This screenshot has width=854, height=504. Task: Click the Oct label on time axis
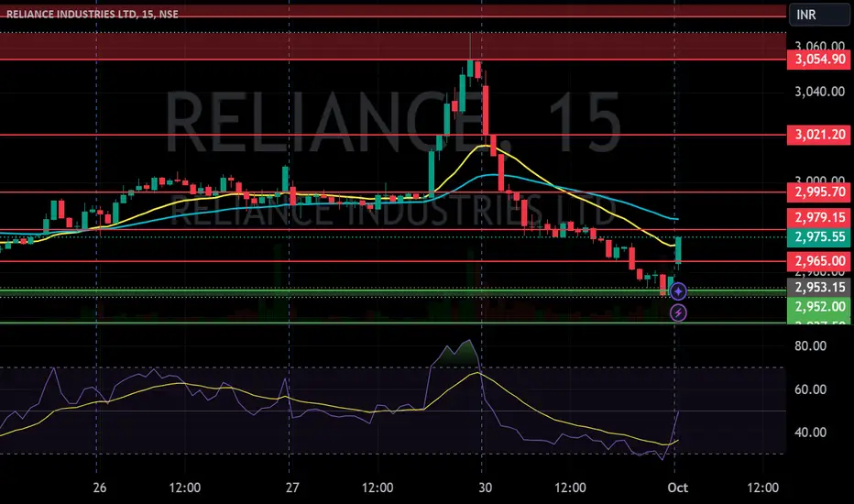[677, 488]
